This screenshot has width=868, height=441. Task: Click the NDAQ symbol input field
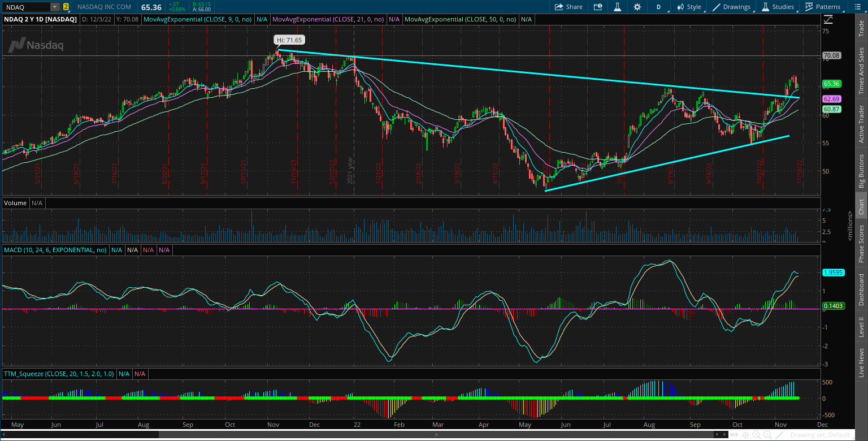pos(25,7)
